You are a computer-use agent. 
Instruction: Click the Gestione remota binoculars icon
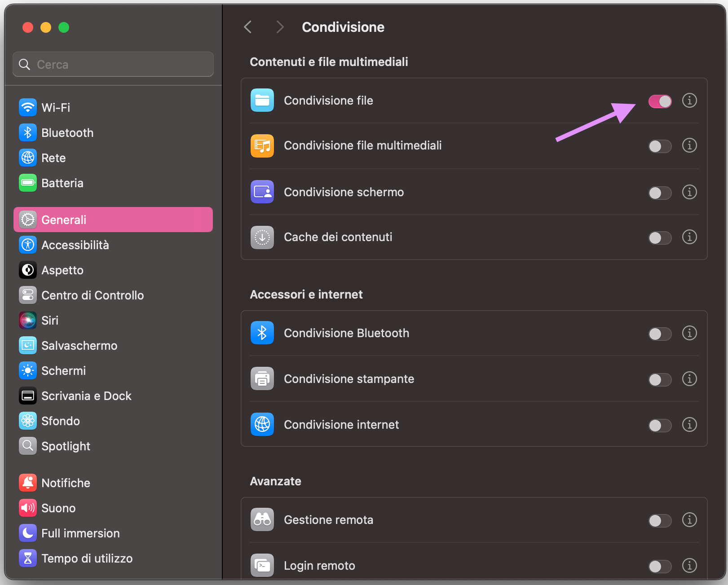[262, 519]
